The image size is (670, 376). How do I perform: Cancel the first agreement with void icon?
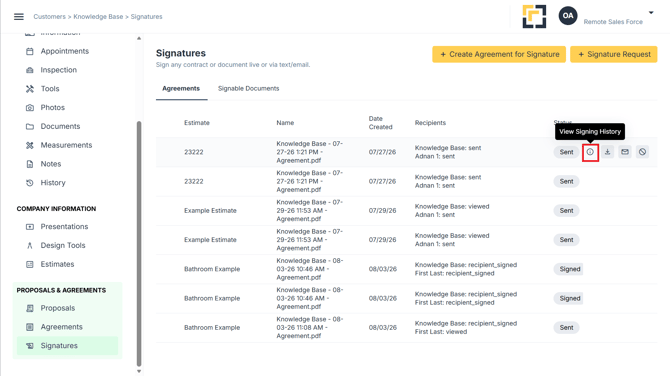[642, 152]
